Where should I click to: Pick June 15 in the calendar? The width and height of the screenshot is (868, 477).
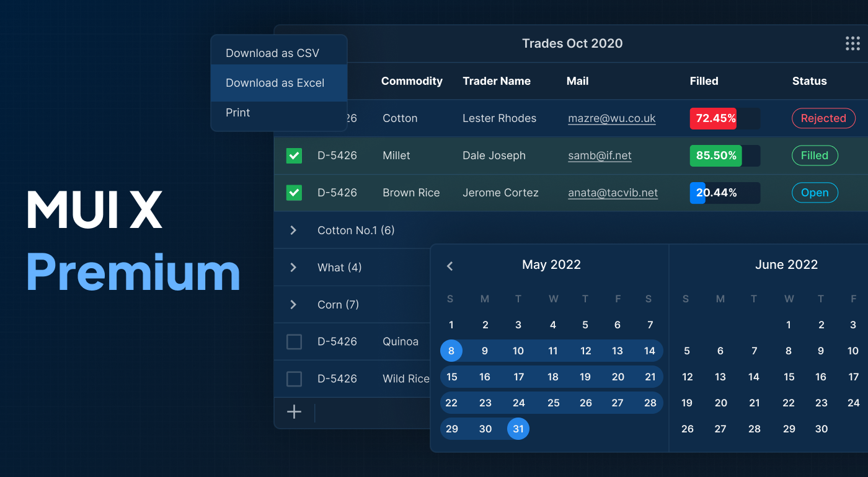(x=789, y=377)
